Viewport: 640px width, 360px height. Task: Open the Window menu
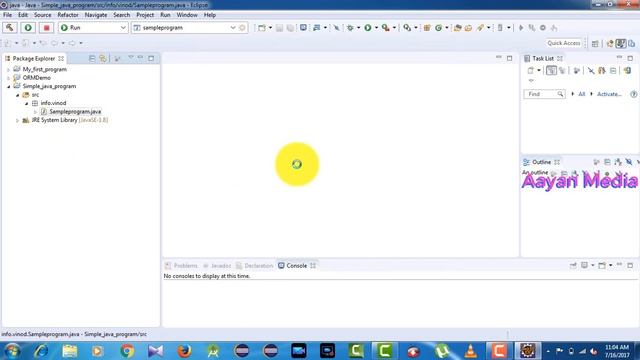point(187,15)
